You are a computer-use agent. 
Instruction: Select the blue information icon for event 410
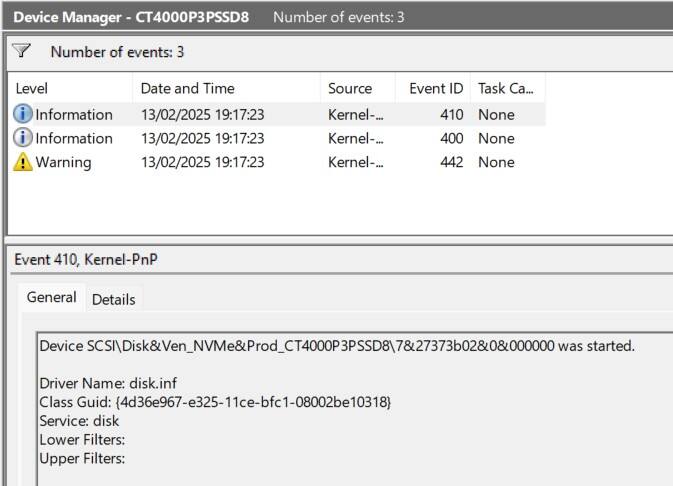coord(23,114)
